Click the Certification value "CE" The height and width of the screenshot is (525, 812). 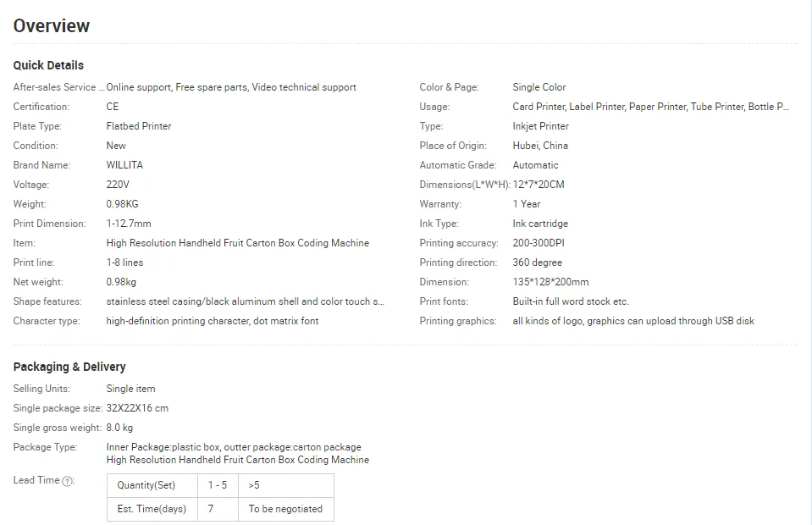coord(113,107)
